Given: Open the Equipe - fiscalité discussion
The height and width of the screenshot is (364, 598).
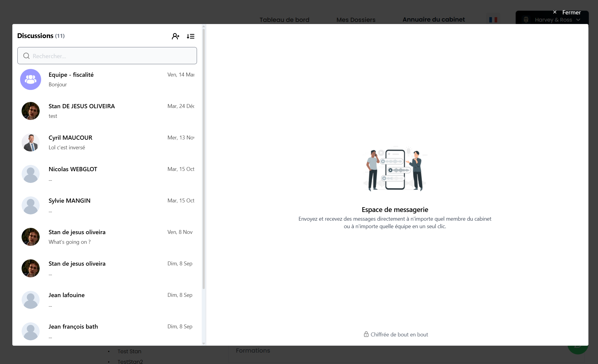Looking at the screenshot, I should tap(107, 79).
